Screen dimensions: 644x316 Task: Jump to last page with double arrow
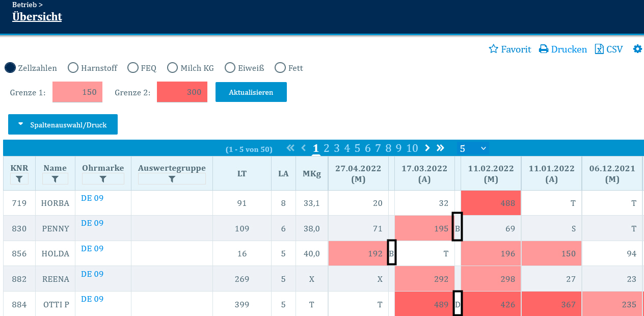coord(440,148)
